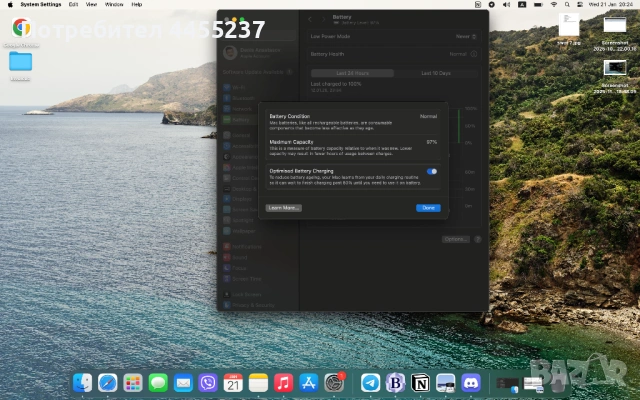Click the forward chevron in Settings toolbar

[x=323, y=19]
